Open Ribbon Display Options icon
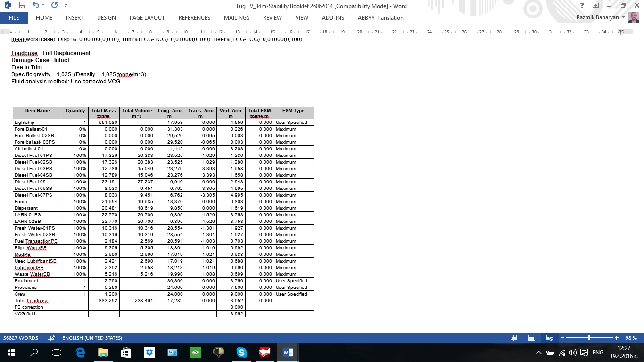The image size is (644, 362). 595,6
